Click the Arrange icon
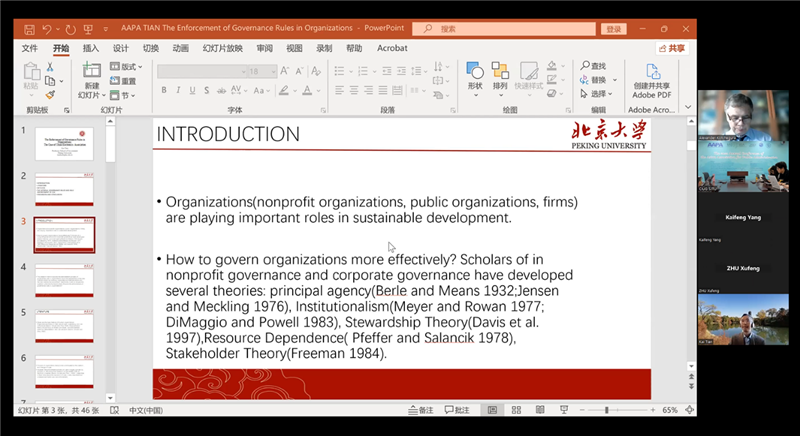800x436 pixels. (x=500, y=76)
